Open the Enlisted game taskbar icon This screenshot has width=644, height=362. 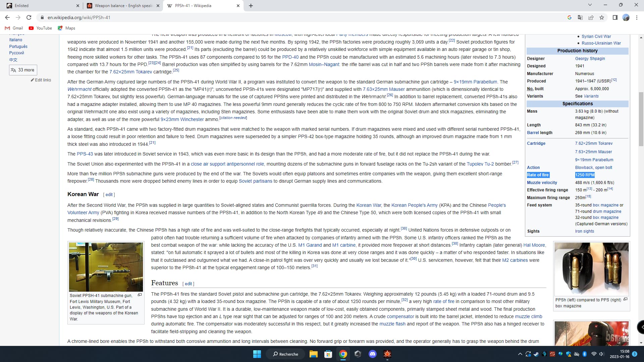point(387,354)
